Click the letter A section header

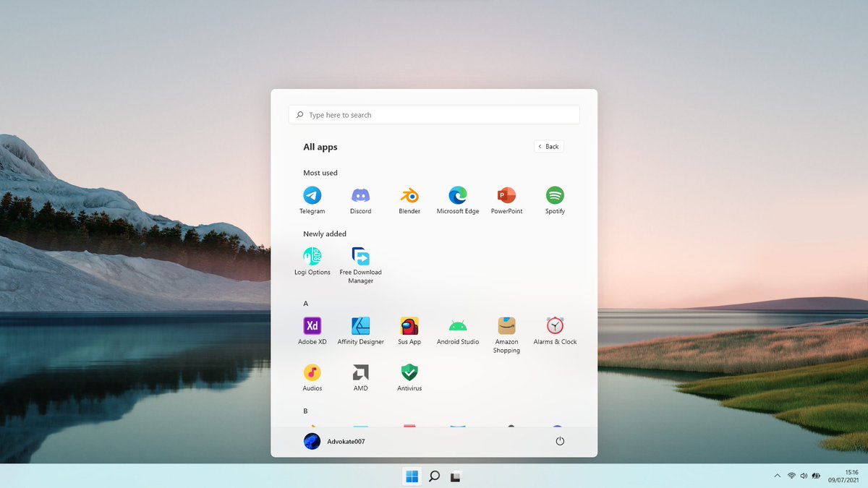point(305,304)
